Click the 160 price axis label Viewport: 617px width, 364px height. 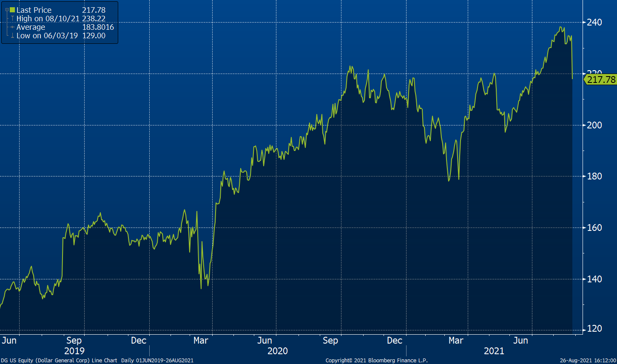tap(594, 227)
